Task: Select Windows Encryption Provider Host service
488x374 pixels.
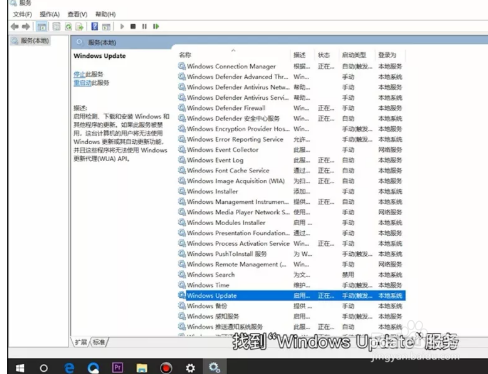Action: [x=291, y=129]
